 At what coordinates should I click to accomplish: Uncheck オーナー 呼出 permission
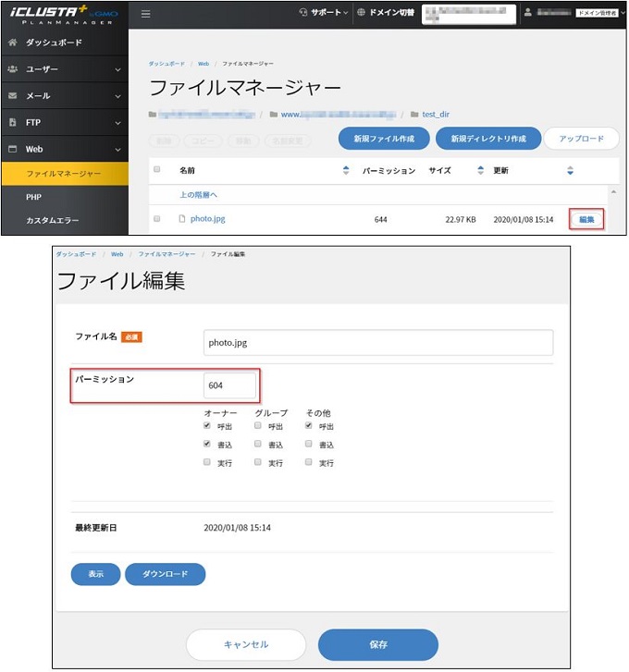[207, 425]
